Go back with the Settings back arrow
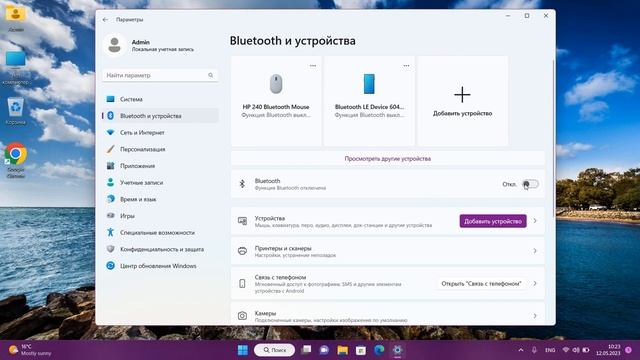 coord(105,20)
